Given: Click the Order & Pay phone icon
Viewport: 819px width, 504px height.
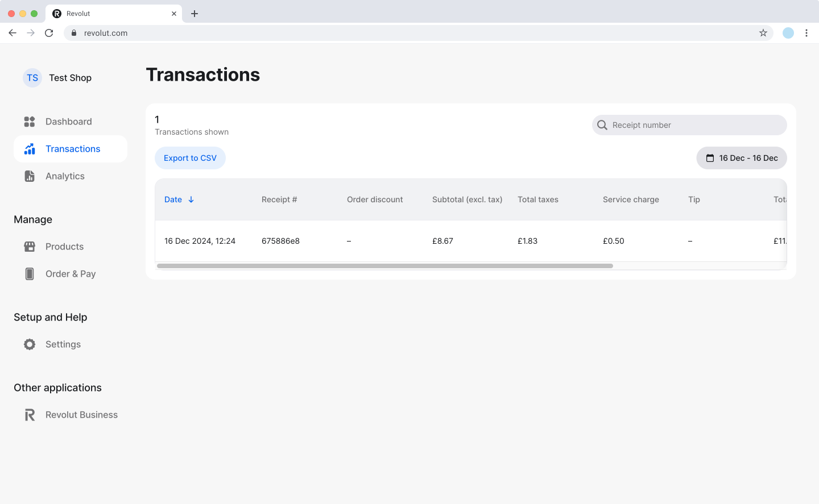Looking at the screenshot, I should pyautogui.click(x=30, y=274).
